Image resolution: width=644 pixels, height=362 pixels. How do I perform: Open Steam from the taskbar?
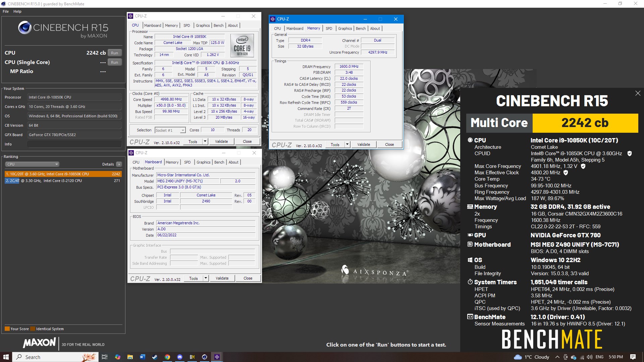[x=155, y=357]
